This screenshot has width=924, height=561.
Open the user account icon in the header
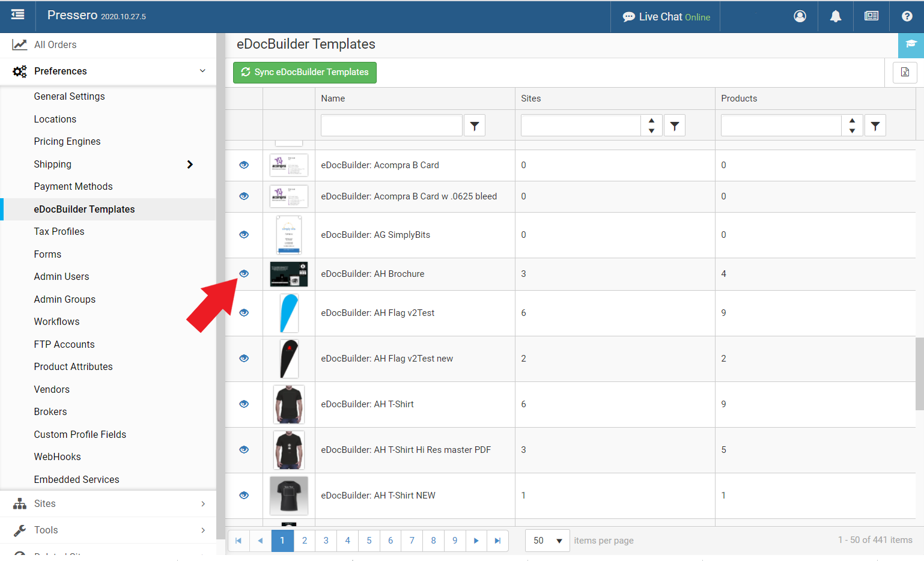click(x=800, y=16)
